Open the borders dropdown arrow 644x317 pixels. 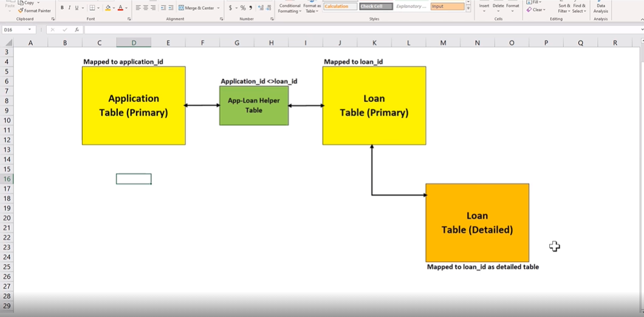(x=99, y=8)
